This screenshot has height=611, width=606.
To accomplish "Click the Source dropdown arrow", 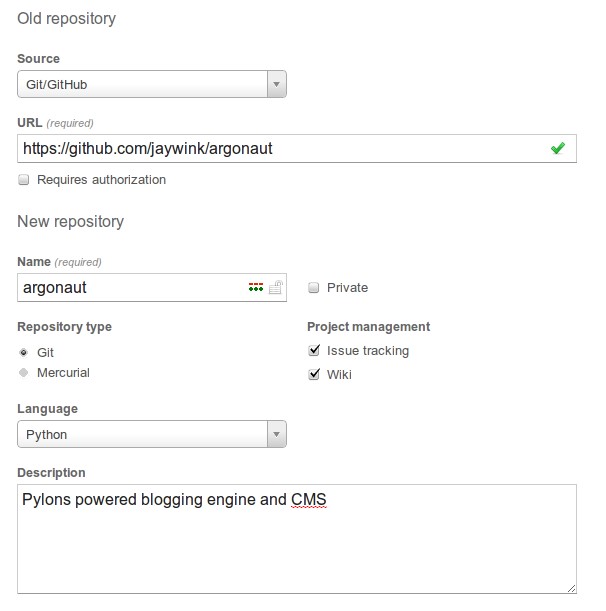I will click(x=276, y=84).
